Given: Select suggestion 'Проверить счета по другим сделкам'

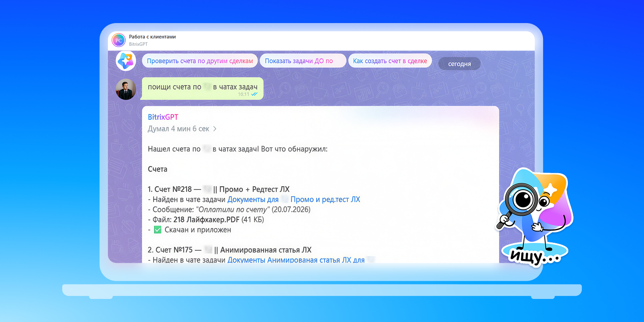Looking at the screenshot, I should tap(200, 61).
